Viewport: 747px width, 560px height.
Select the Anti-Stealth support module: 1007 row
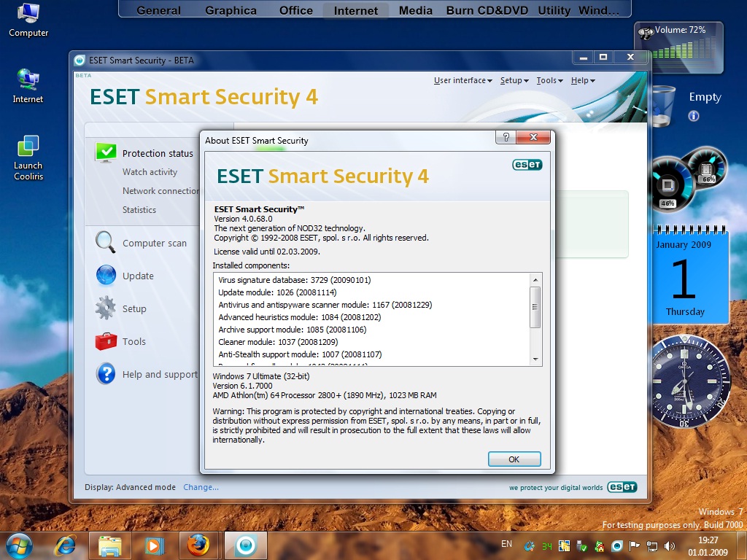(300, 354)
